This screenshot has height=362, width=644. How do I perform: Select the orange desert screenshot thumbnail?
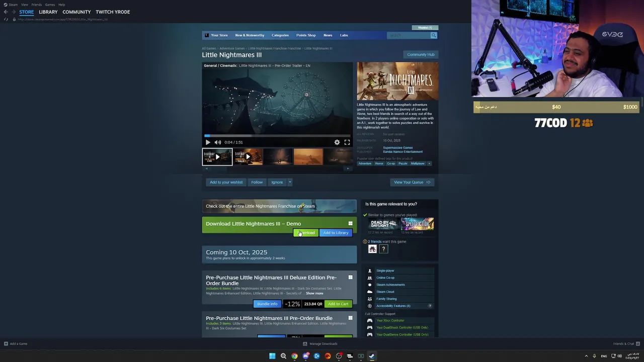(x=308, y=157)
